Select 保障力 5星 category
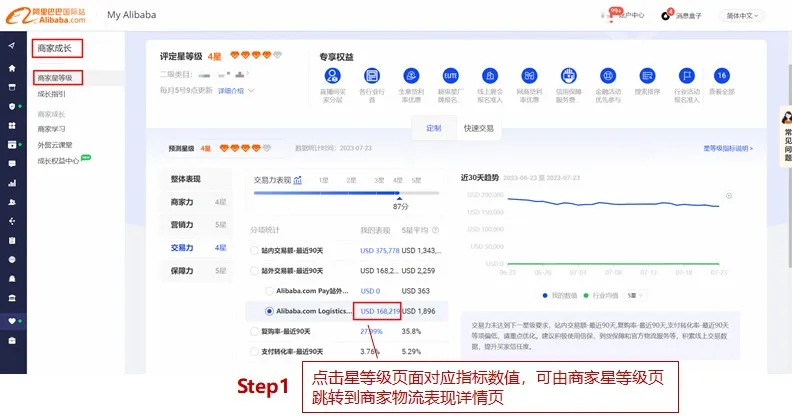This screenshot has height=417, width=792. pyautogui.click(x=197, y=271)
